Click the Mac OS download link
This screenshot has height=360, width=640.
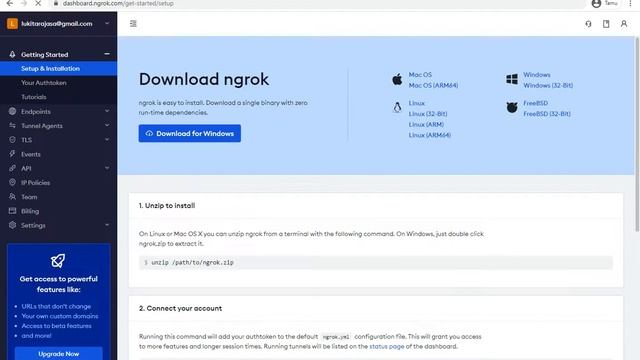[x=420, y=75]
